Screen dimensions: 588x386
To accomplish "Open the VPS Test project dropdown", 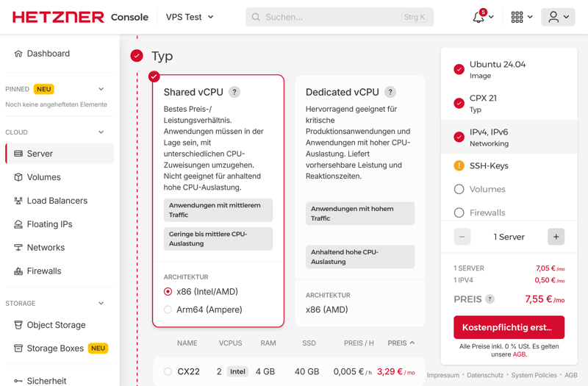I will (190, 17).
